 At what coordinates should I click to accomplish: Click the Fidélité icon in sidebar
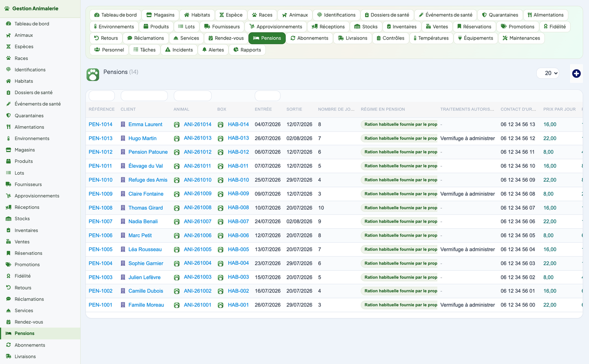click(x=8, y=276)
